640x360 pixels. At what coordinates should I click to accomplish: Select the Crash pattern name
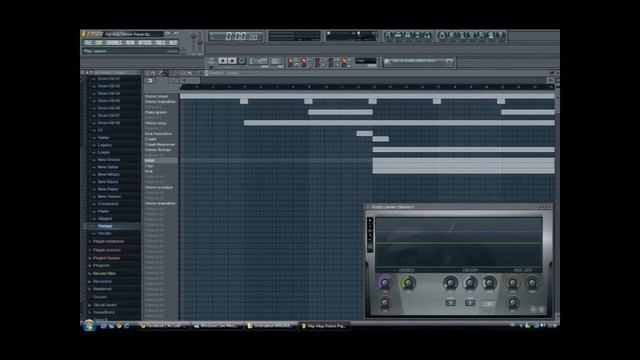(x=151, y=139)
